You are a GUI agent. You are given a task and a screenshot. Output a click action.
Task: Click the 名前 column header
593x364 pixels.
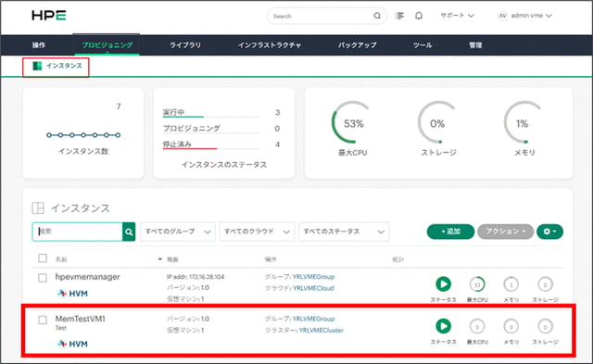(61, 259)
